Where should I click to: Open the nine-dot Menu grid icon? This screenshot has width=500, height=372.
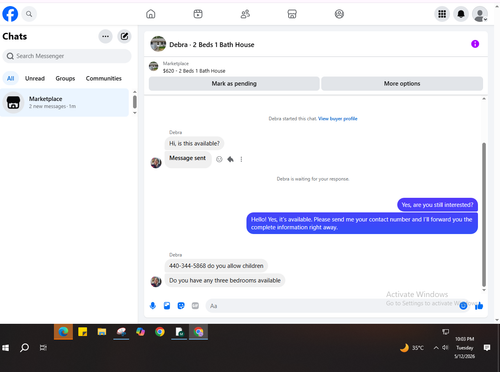pos(442,14)
